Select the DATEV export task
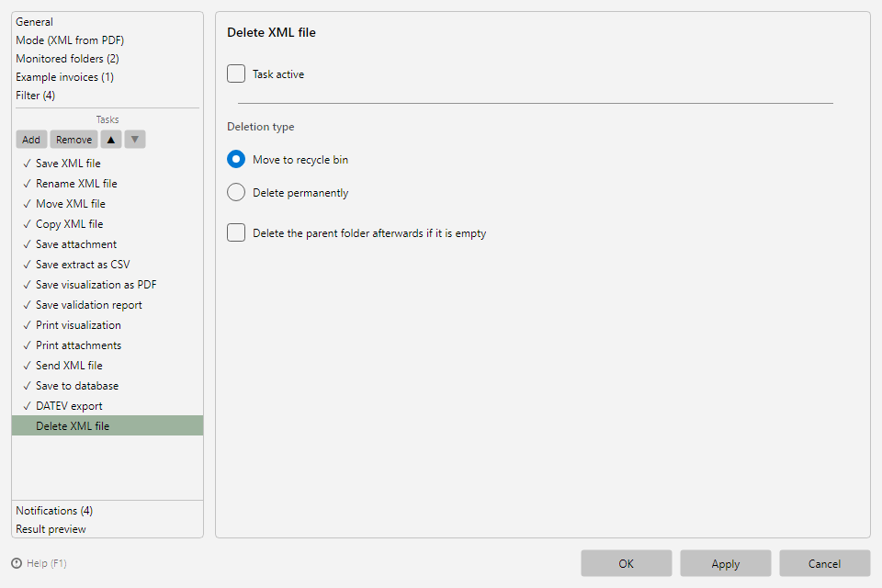 click(107, 406)
